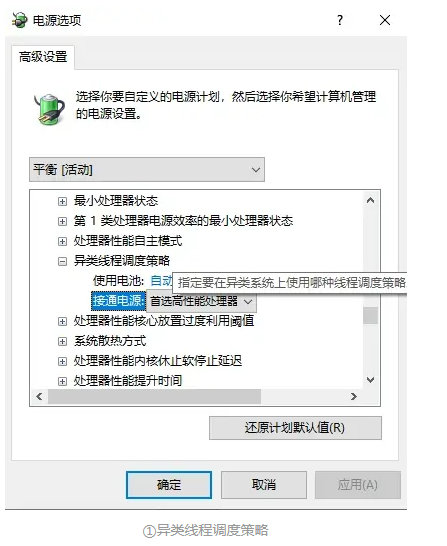
Task: Click the green battery plug icon
Action: pyautogui.click(x=49, y=109)
